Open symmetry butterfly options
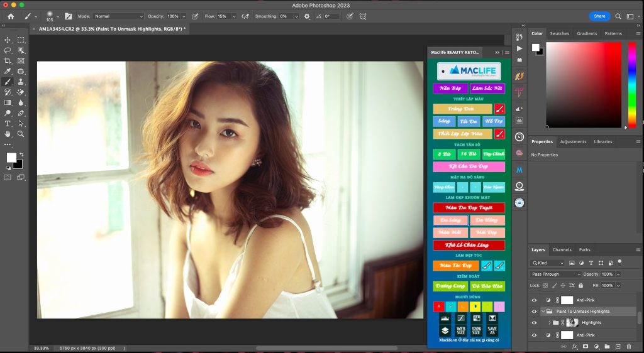Image resolution: width=644 pixels, height=353 pixels. pos(363,16)
